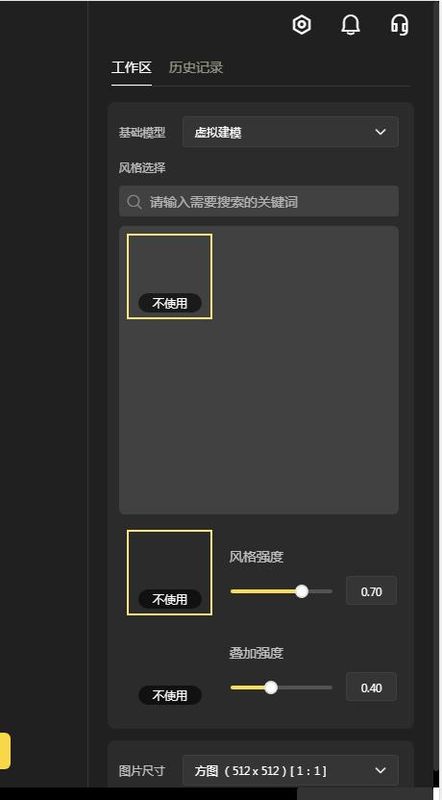Open the notifications bell icon
442x800 pixels.
[x=350, y=24]
